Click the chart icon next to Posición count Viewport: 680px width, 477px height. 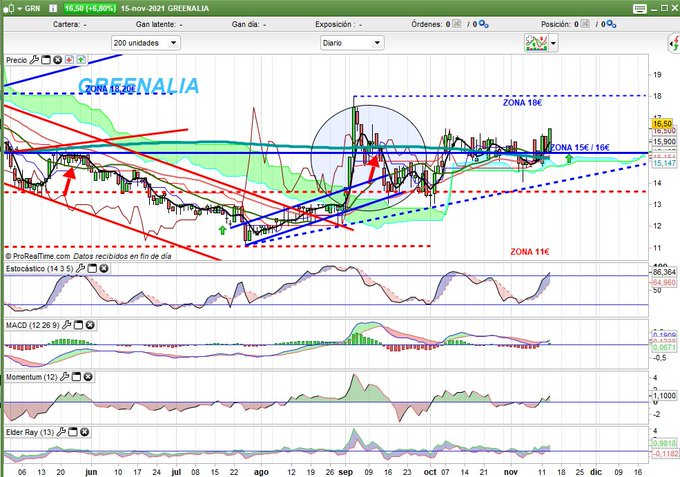pyautogui.click(x=585, y=24)
